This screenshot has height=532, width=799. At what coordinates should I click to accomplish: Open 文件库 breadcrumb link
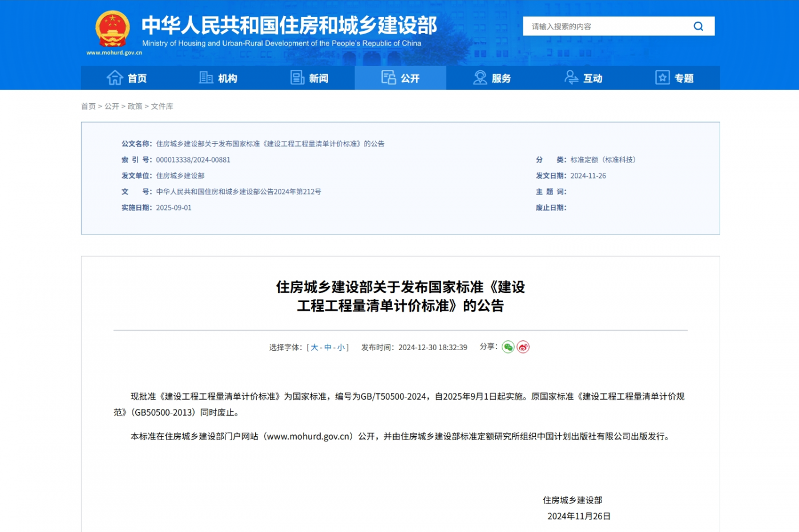coord(162,106)
